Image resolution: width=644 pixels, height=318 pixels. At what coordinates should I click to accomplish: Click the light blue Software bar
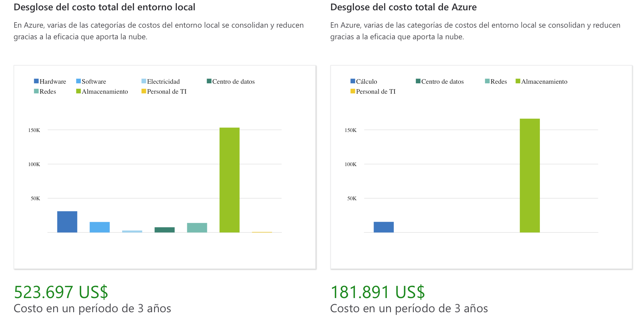point(100,227)
